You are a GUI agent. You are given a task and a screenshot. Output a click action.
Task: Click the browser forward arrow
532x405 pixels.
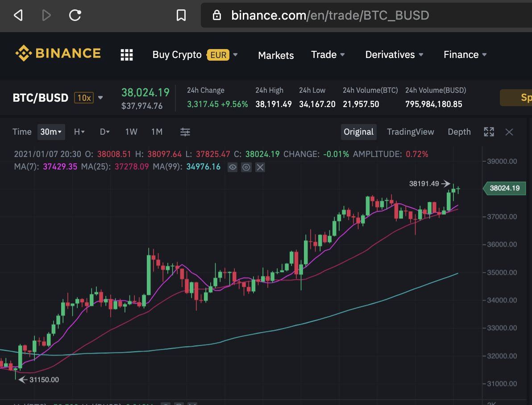click(x=46, y=15)
